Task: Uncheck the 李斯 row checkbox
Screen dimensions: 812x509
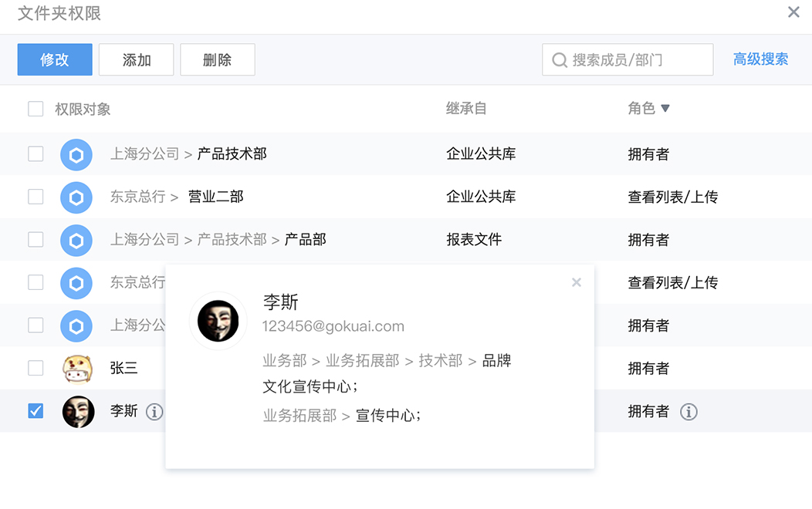Action: (36, 411)
